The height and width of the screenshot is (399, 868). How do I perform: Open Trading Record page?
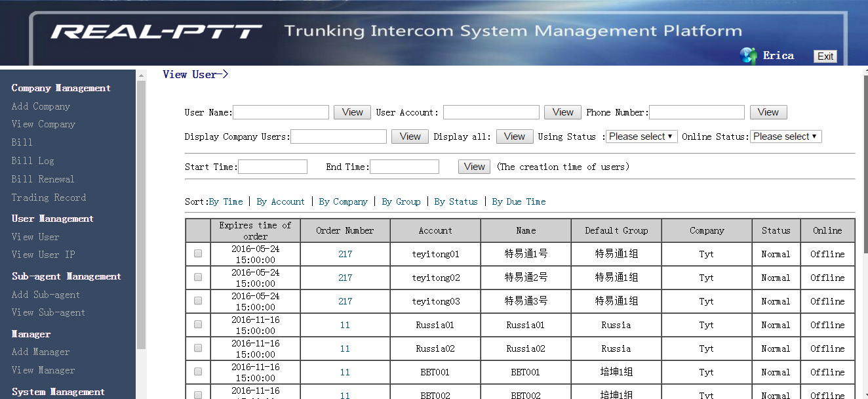(x=49, y=198)
